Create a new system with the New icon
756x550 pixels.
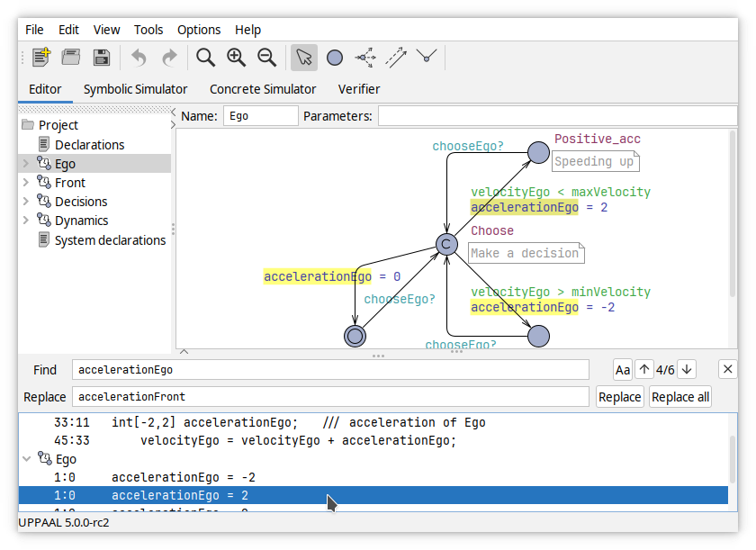pos(41,58)
